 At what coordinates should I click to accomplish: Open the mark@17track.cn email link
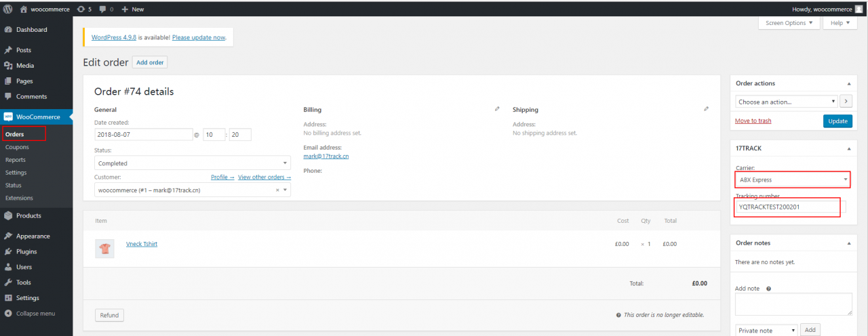326,156
